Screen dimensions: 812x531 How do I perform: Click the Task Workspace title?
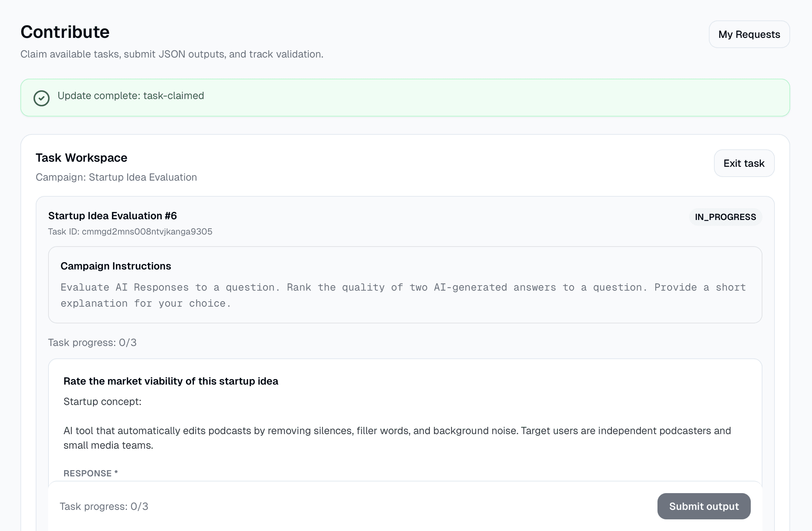pos(81,158)
